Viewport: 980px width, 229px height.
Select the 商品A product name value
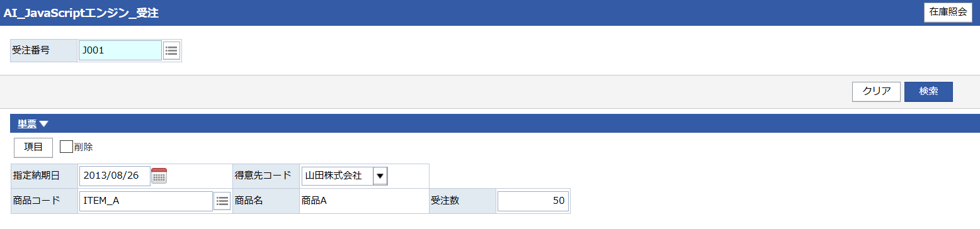coord(314,201)
